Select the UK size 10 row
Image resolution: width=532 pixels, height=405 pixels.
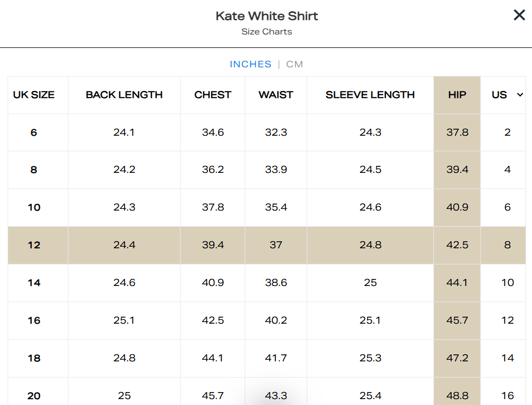34,207
